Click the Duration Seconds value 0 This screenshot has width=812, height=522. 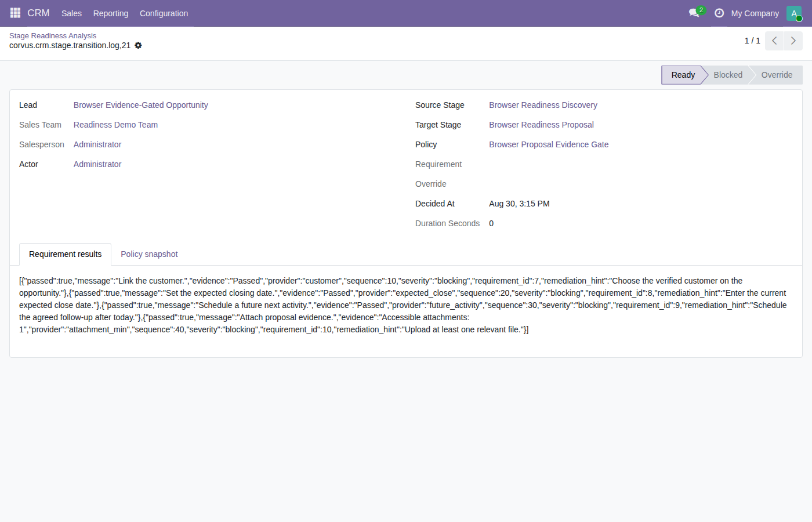coord(491,223)
